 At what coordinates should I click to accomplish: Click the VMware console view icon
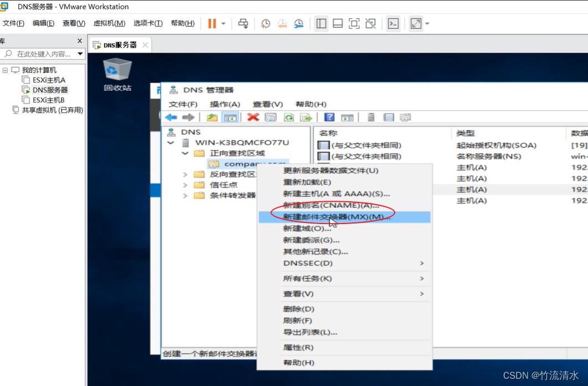click(393, 24)
